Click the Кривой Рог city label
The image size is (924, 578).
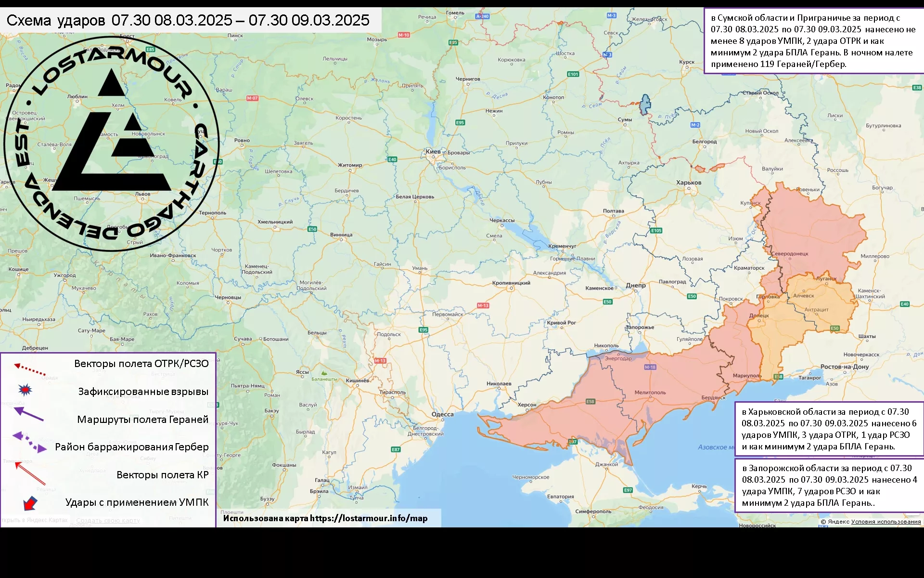click(x=561, y=323)
